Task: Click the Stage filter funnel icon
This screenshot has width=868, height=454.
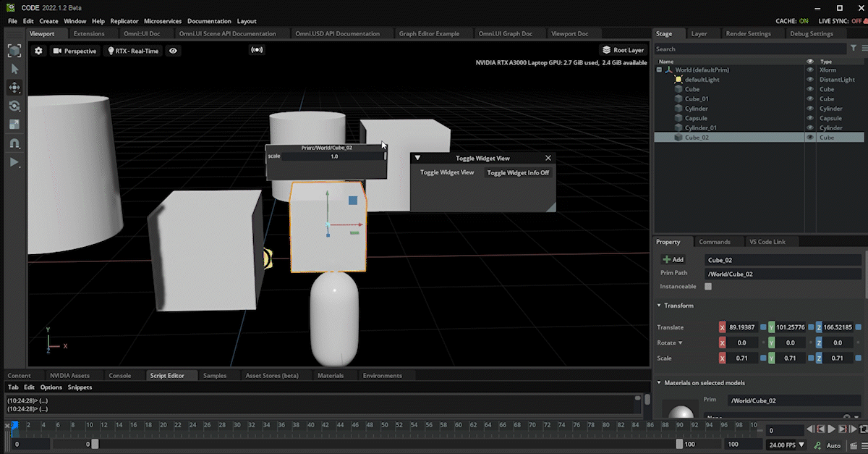Action: [854, 49]
